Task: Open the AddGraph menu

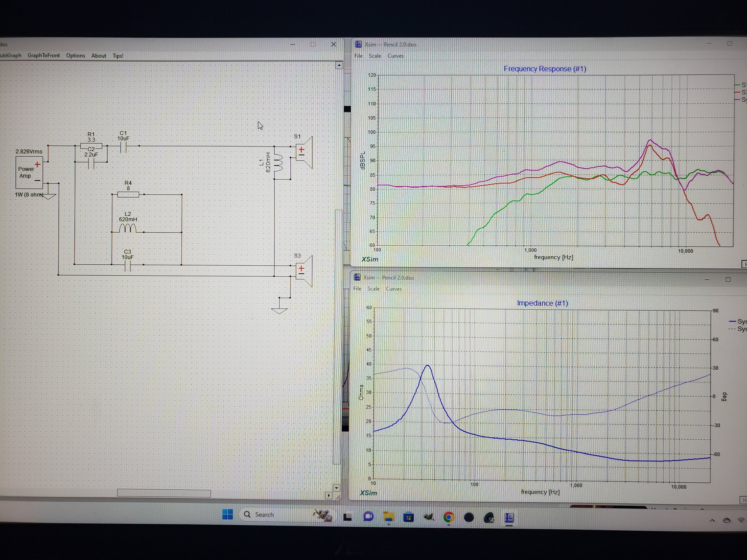Action: coord(10,55)
